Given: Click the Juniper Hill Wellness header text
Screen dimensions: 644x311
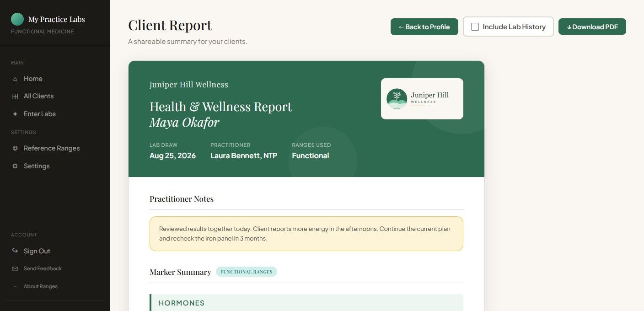Looking at the screenshot, I should 189,85.
